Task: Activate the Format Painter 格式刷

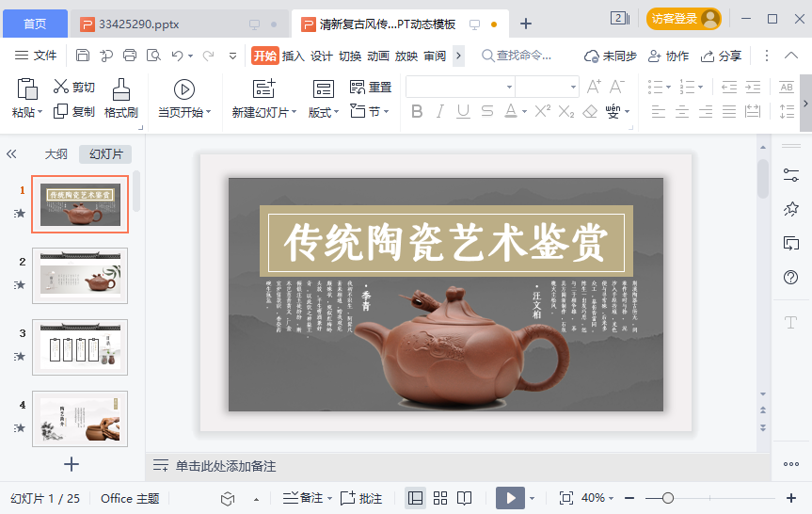Action: click(x=120, y=99)
